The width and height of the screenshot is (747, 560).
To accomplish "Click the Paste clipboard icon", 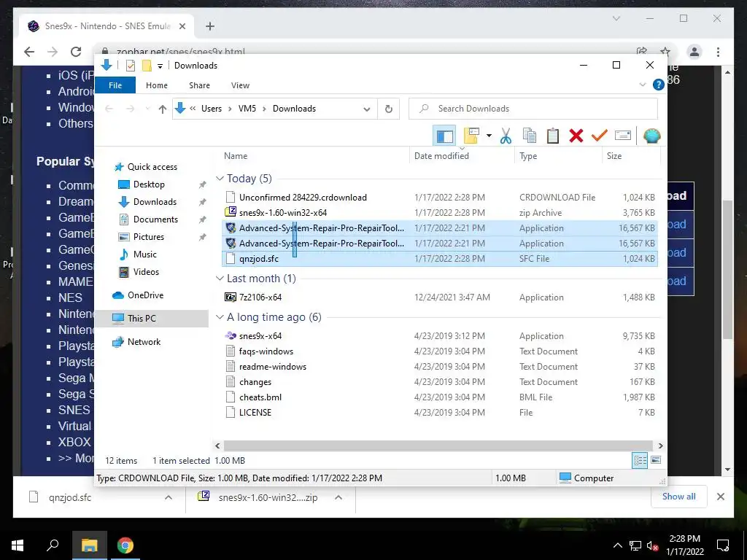I will pyautogui.click(x=553, y=136).
